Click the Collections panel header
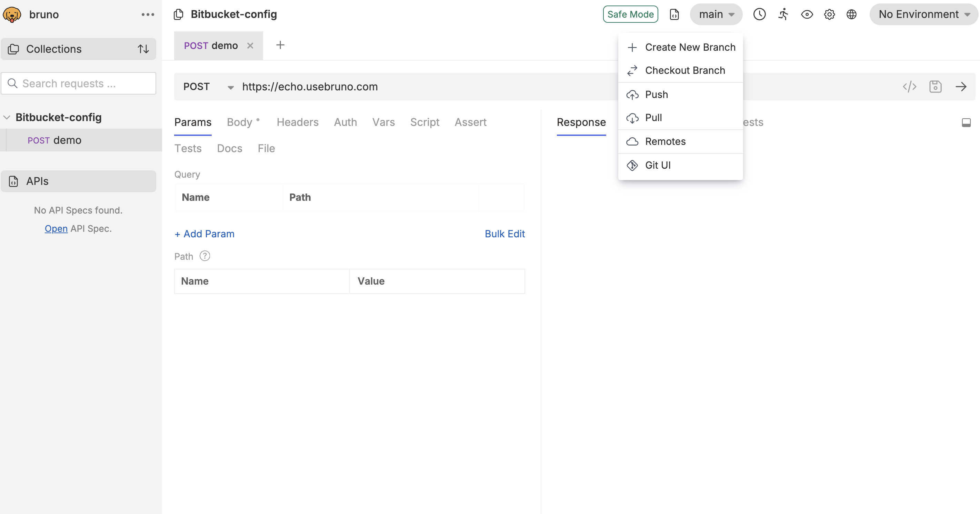The height and width of the screenshot is (514, 980). 78,49
